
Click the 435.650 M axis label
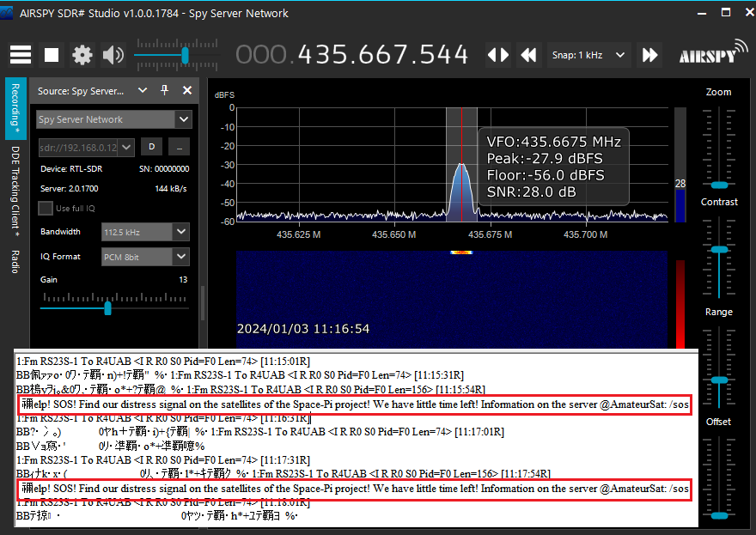point(394,234)
